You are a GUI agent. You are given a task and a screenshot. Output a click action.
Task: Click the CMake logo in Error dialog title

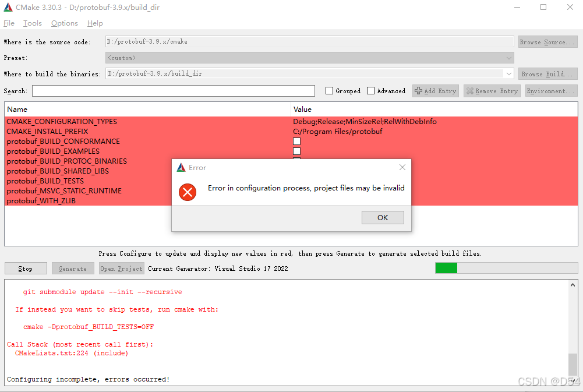click(181, 167)
